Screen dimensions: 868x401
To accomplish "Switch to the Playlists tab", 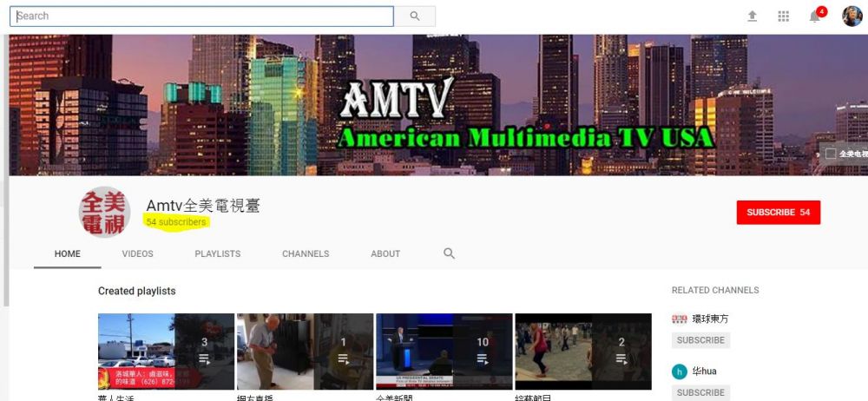I will click(x=217, y=254).
